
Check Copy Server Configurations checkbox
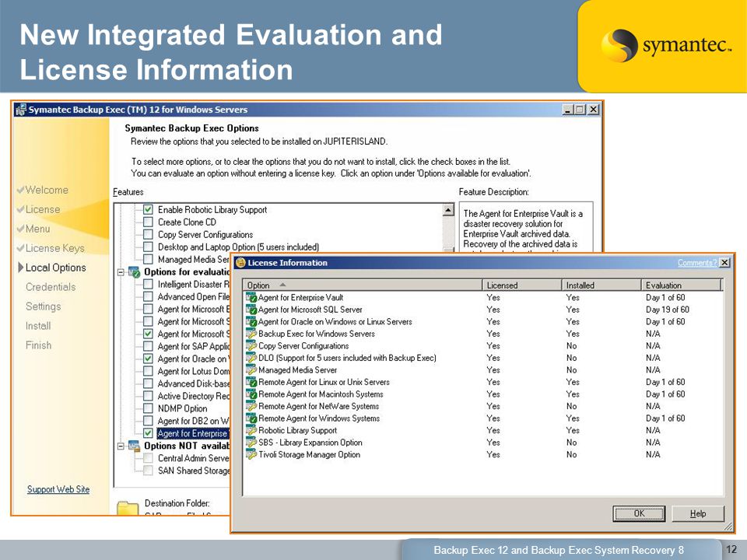coord(148,234)
